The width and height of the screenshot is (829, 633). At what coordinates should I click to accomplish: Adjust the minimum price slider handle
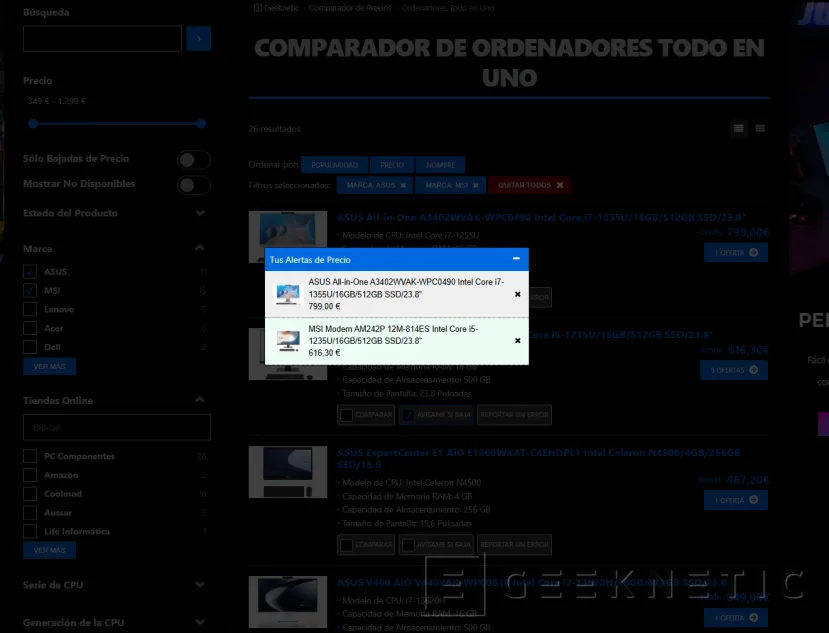click(x=33, y=124)
